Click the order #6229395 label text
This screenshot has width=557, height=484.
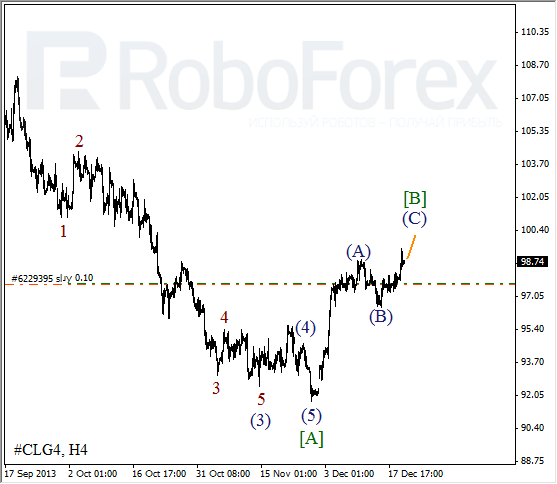pyautogui.click(x=52, y=278)
